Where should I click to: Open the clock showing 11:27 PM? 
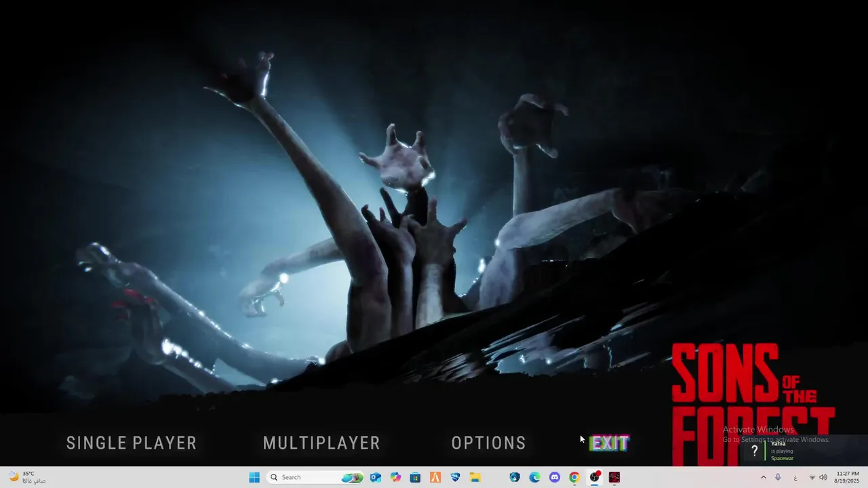848,477
